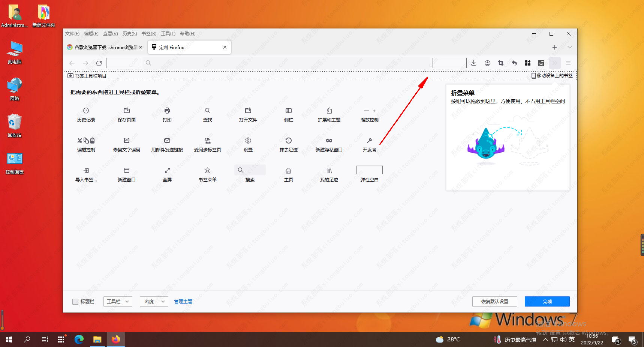
Task: Click the Search (搜索) box item in palette
Action: (x=250, y=175)
